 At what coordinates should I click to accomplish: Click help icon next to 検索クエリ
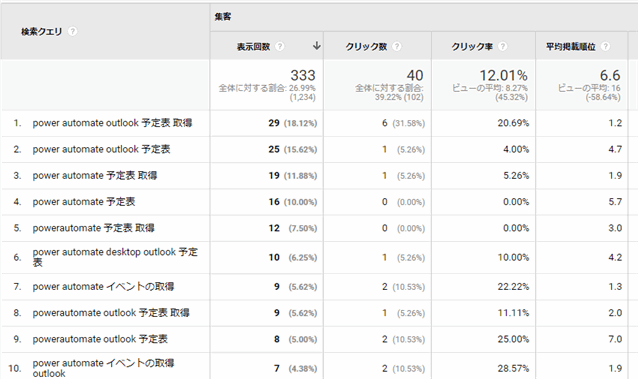[x=72, y=31]
